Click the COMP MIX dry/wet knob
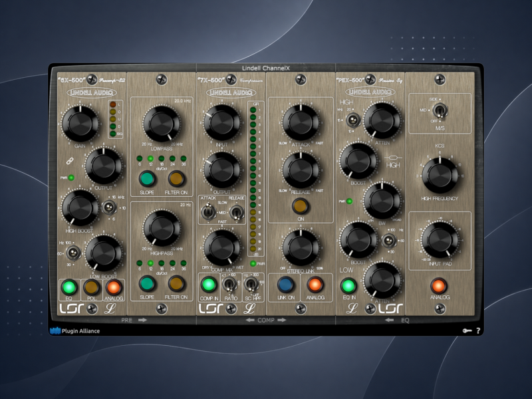 click(x=222, y=247)
